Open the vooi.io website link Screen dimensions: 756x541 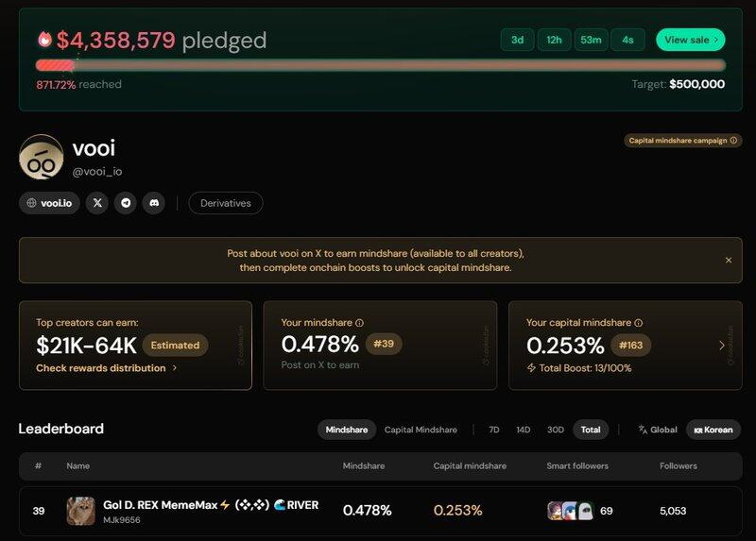(x=49, y=203)
